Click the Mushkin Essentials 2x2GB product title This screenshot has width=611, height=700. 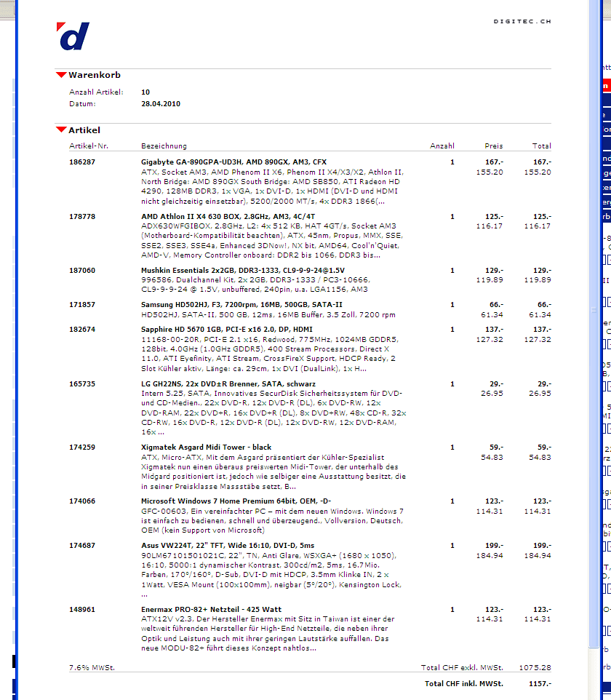(x=243, y=271)
